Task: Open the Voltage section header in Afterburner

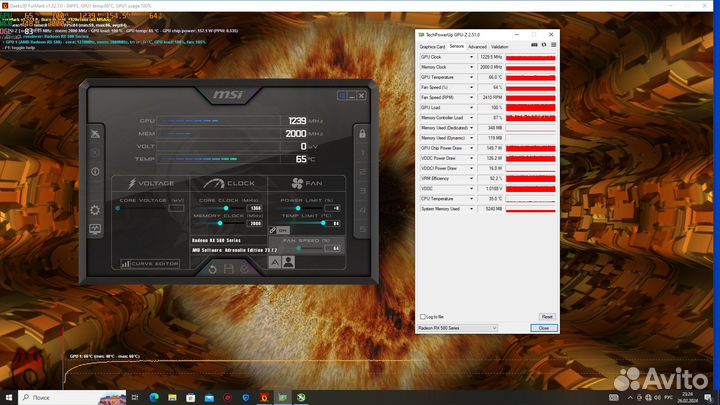Action: click(x=151, y=183)
